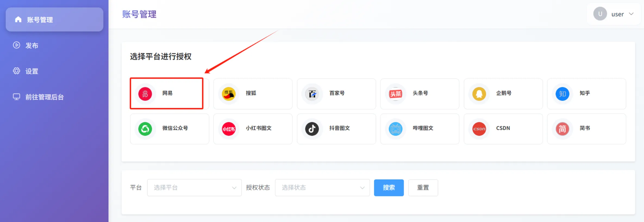Select the 百家号 card label
This screenshot has height=222, width=644.
click(x=337, y=93)
